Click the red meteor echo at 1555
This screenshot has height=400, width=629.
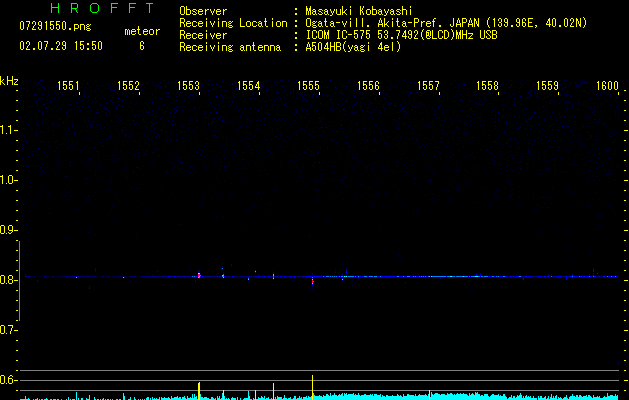312,282
